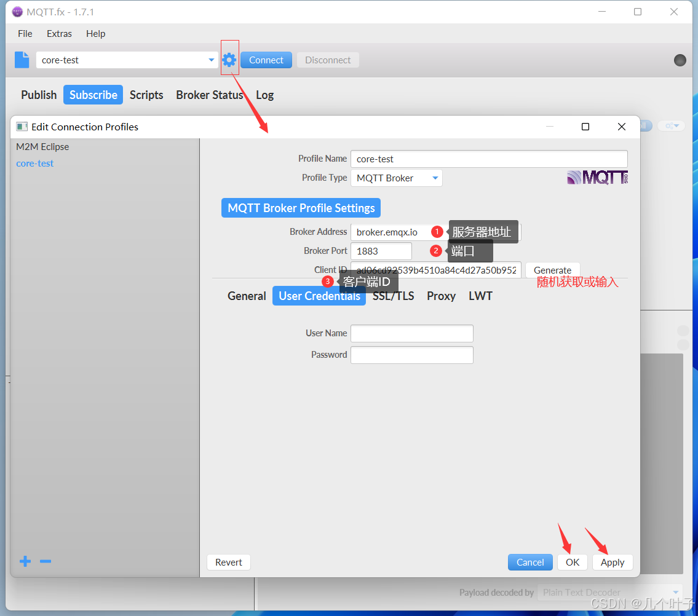Click the Client ID field
This screenshot has width=698, height=616.
click(436, 270)
